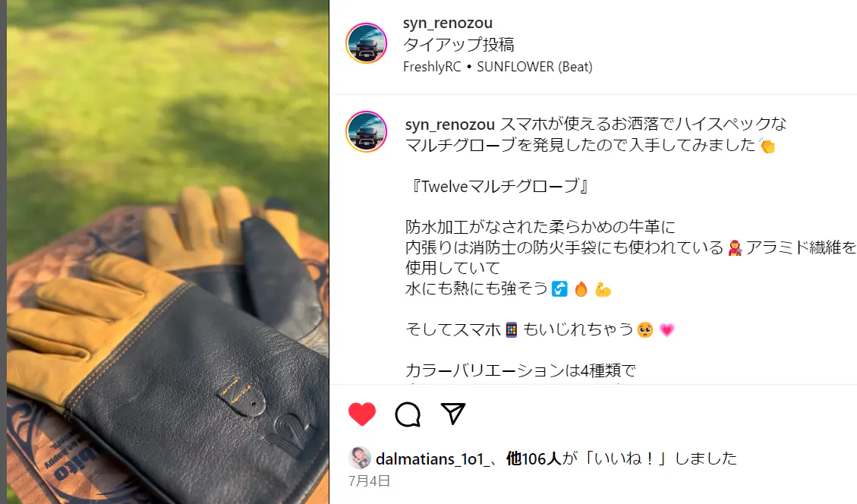Screen dimensions: 857x504
Task: Click the glove video to pause playback
Action: click(x=168, y=252)
